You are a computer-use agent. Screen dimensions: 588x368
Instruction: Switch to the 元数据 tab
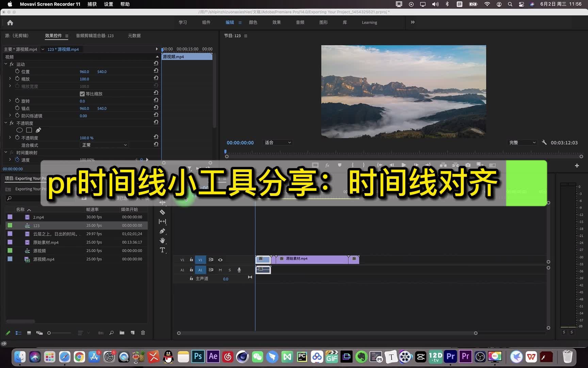(134, 36)
